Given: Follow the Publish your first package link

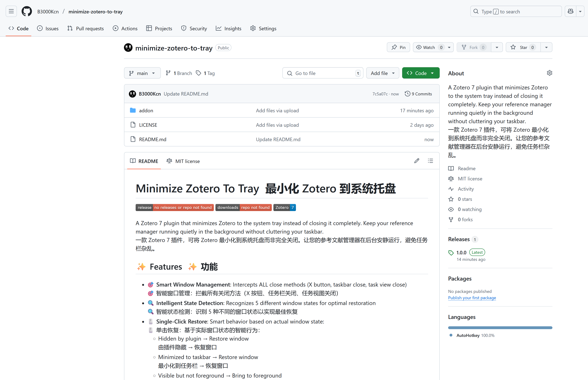Looking at the screenshot, I should coord(472,298).
